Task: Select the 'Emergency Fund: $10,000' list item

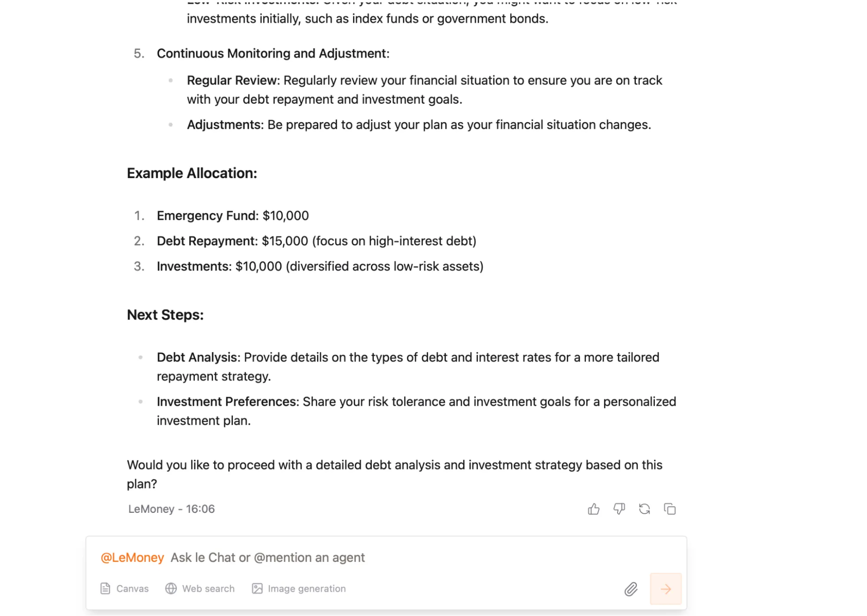Action: point(232,215)
